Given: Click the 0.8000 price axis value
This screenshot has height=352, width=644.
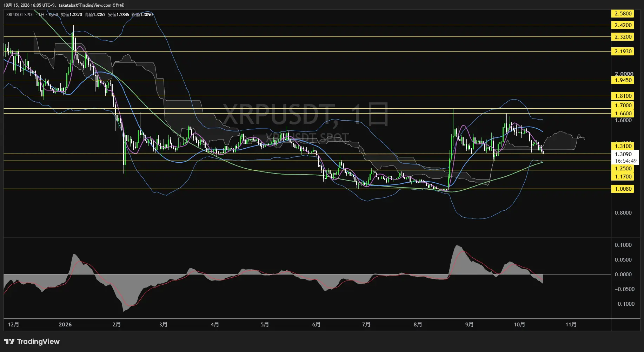Looking at the screenshot, I should [x=623, y=213].
